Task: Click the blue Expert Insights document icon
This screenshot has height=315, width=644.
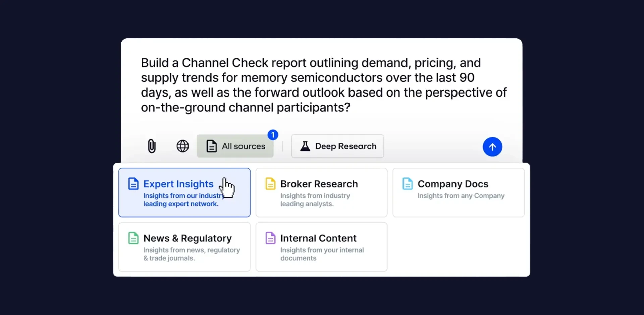Action: tap(133, 184)
